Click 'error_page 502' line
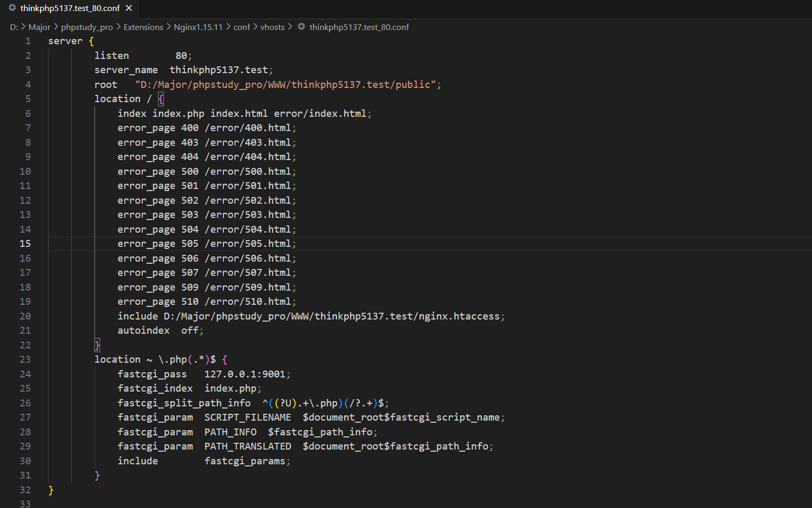Viewport: 812px width, 508px height. pos(207,201)
